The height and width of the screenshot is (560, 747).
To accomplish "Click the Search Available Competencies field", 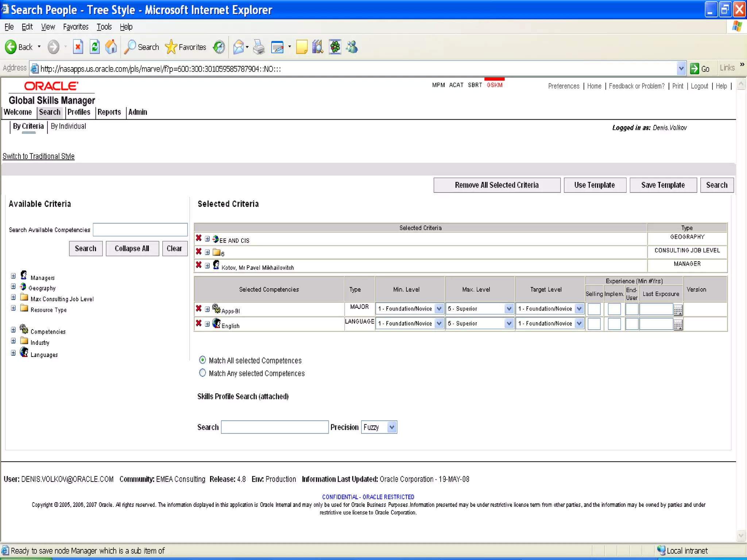I will tap(140, 230).
